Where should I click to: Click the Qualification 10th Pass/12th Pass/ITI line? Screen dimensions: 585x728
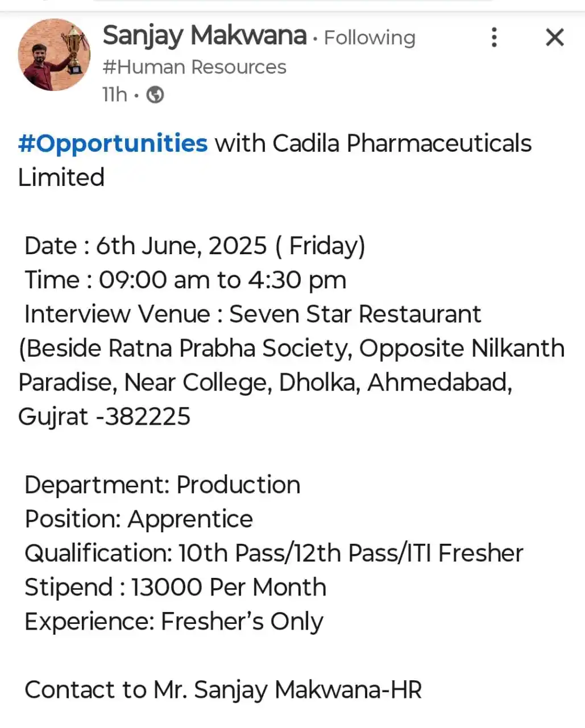coord(274,553)
